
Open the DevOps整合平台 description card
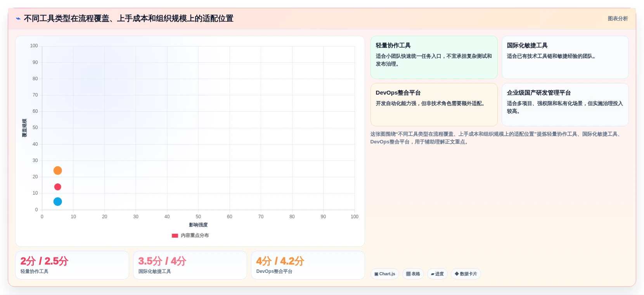tap(434, 105)
